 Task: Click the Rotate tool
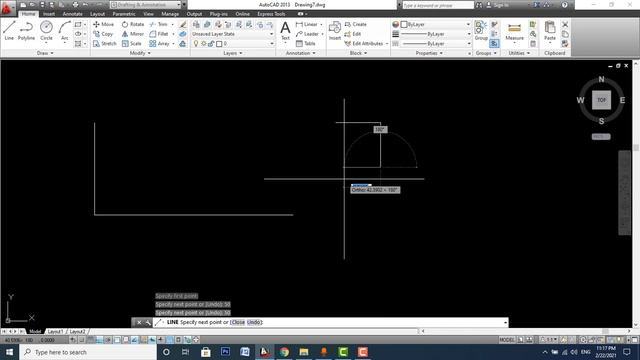pyautogui.click(x=133, y=24)
